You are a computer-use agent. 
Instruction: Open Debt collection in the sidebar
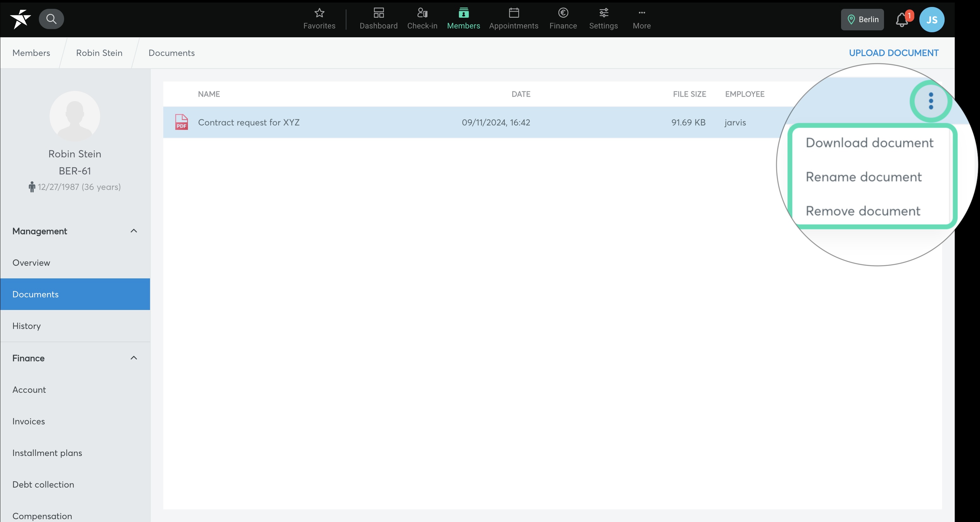tap(75, 484)
